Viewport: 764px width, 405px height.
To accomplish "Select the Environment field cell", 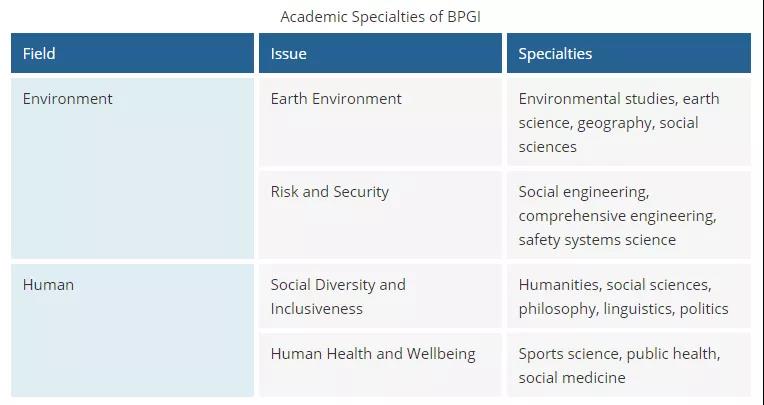I will pos(67,99).
